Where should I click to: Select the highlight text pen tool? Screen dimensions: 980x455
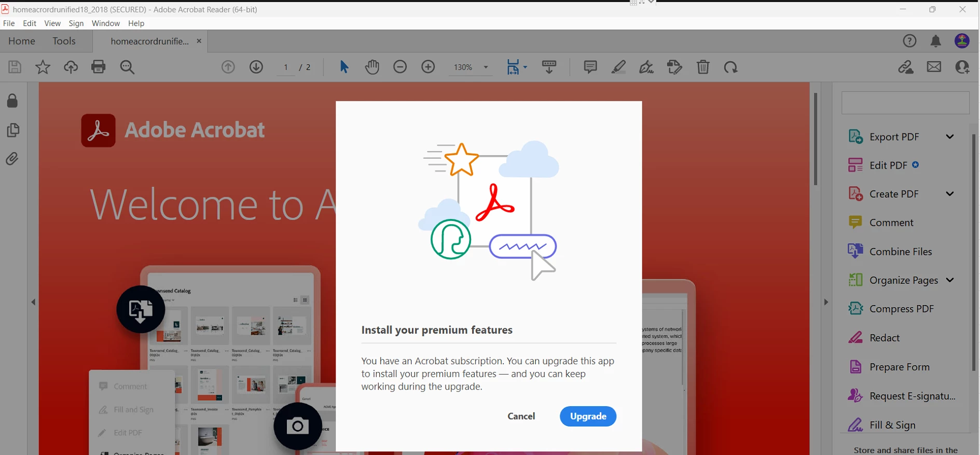coord(618,67)
